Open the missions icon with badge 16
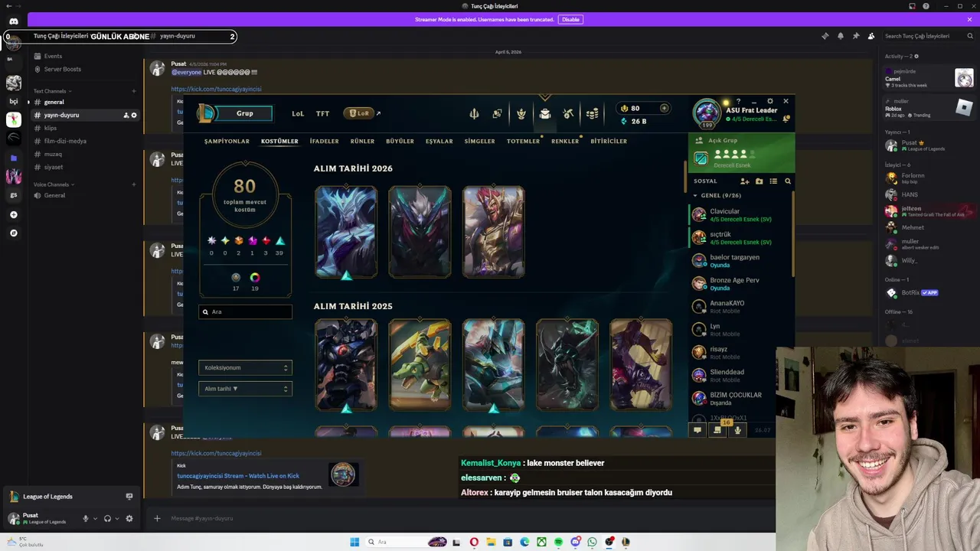This screenshot has height=551, width=980. point(718,429)
